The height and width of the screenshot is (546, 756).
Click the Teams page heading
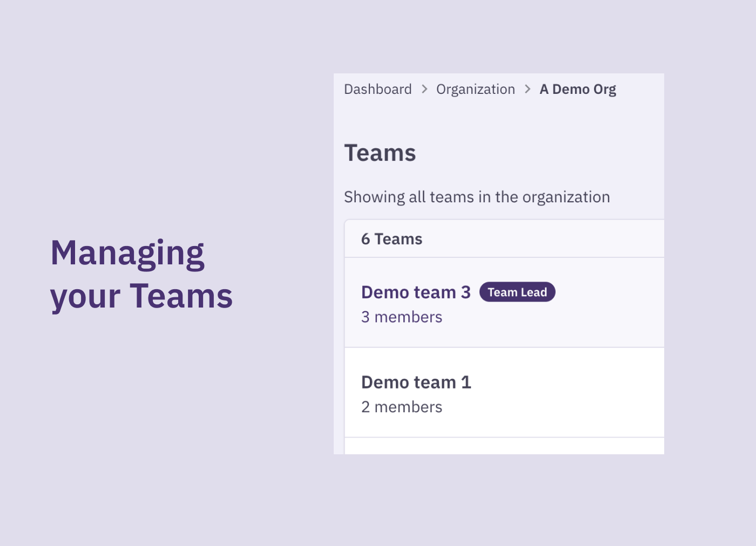[x=380, y=153]
